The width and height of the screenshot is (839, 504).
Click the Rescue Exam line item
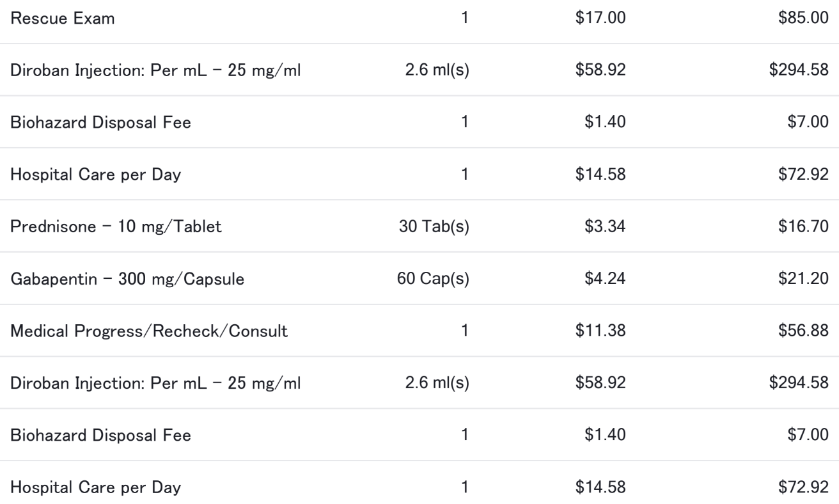62,18
